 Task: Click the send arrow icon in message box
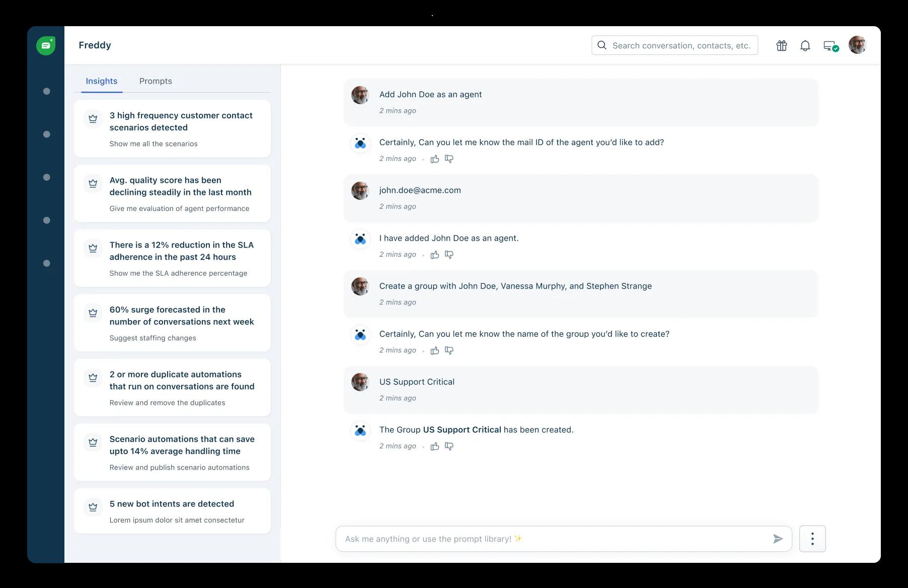click(x=778, y=539)
